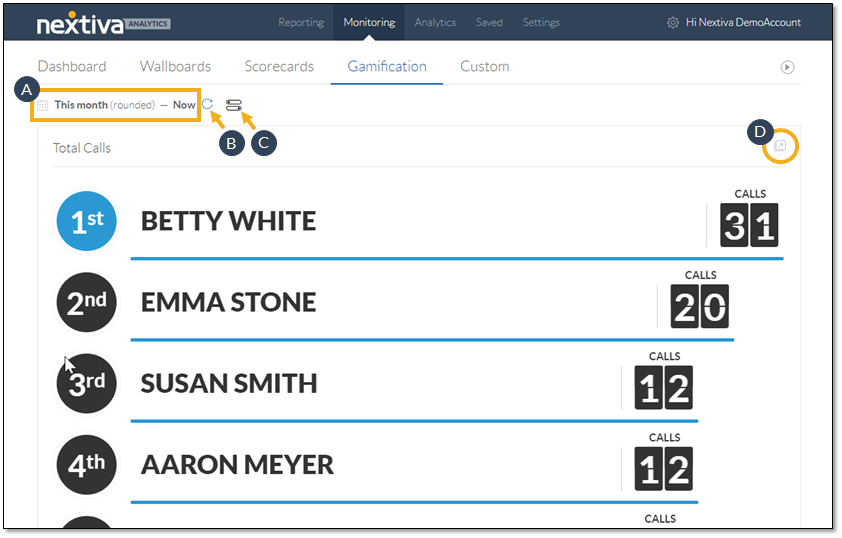Switch to the Scorecards tab
Screen dimensions: 842x538
coord(279,67)
